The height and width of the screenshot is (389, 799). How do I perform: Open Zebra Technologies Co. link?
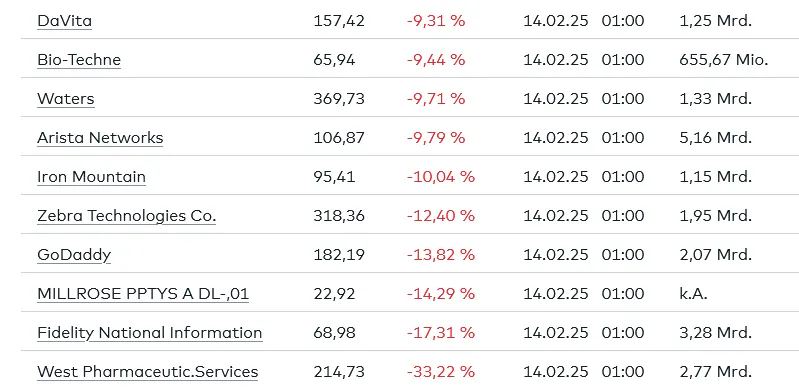tap(126, 216)
